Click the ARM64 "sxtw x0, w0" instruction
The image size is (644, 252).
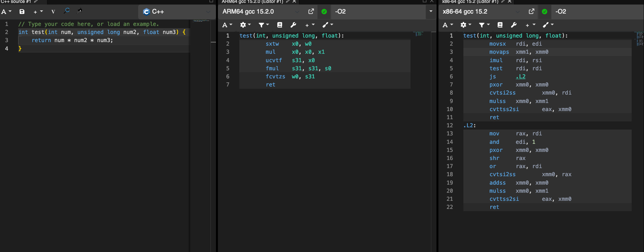289,44
